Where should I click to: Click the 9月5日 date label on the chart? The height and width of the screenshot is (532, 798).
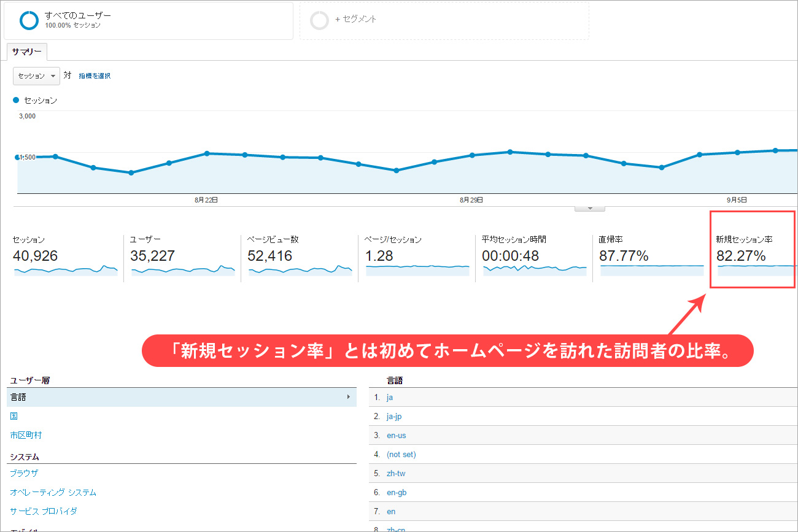737,200
